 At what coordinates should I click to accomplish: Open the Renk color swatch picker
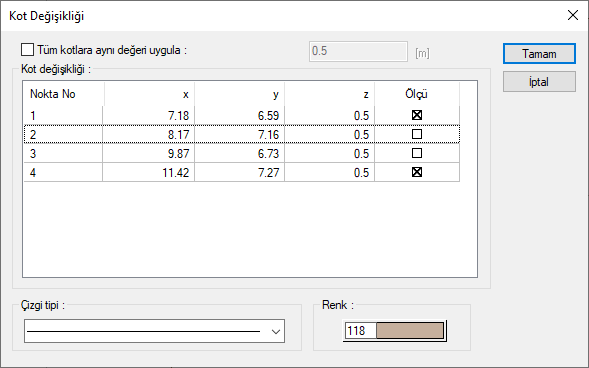tap(410, 331)
